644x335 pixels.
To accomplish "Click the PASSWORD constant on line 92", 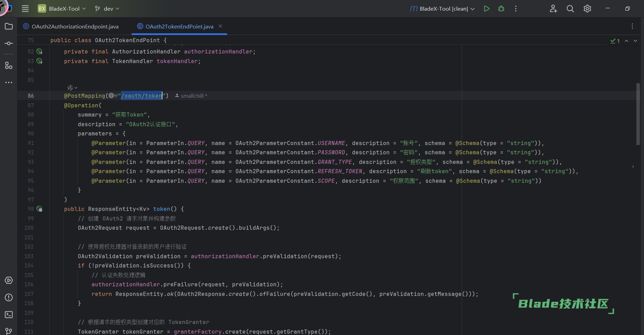I will [331, 152].
